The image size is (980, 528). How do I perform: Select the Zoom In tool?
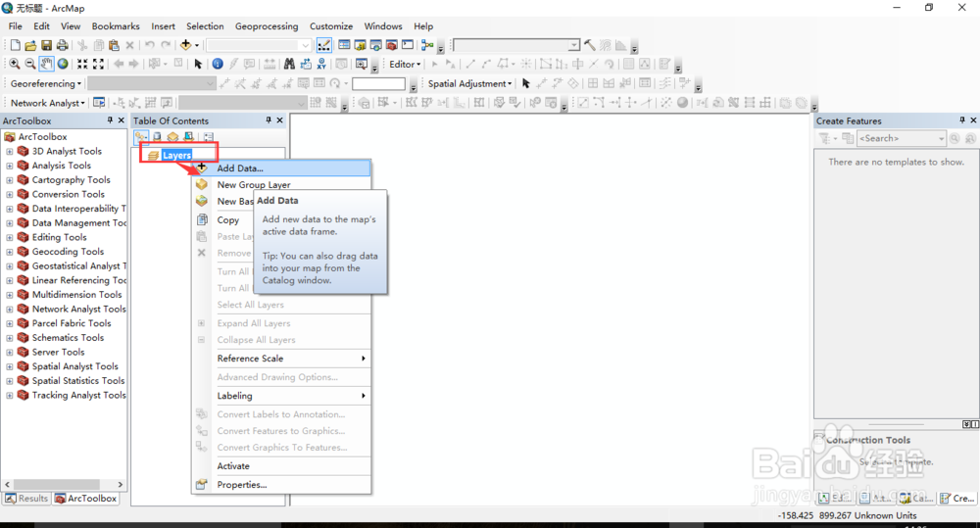(15, 64)
